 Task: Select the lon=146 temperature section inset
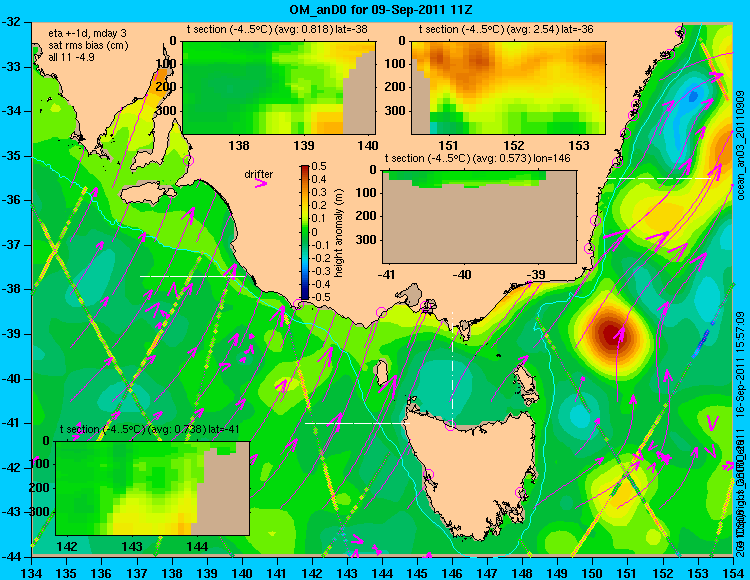[479, 217]
